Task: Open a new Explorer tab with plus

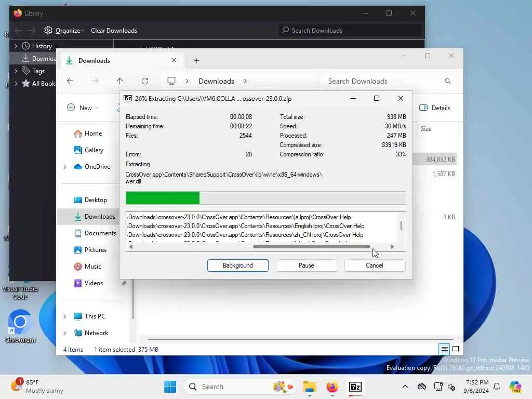Action: tap(196, 61)
